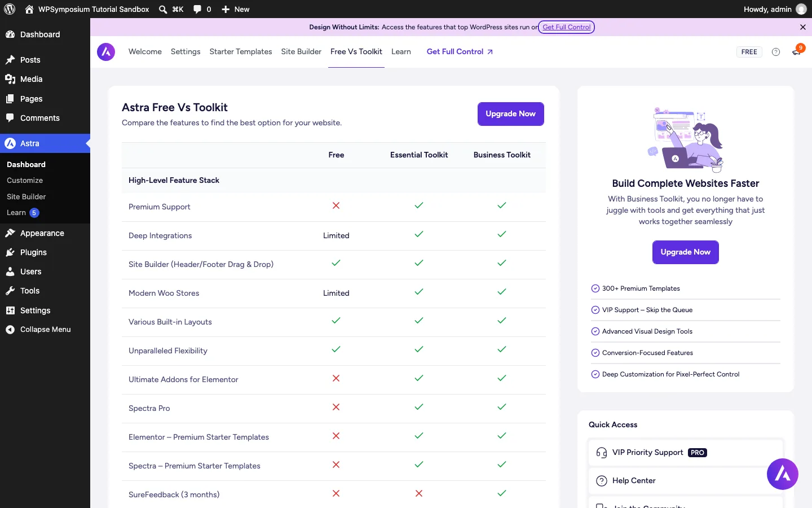Open the WordPress logo menu

(10, 9)
